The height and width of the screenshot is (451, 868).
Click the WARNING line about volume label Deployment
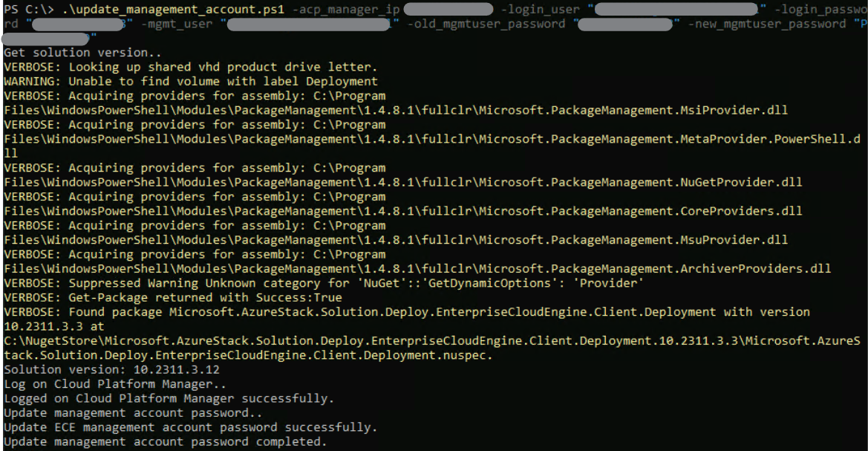(x=191, y=82)
